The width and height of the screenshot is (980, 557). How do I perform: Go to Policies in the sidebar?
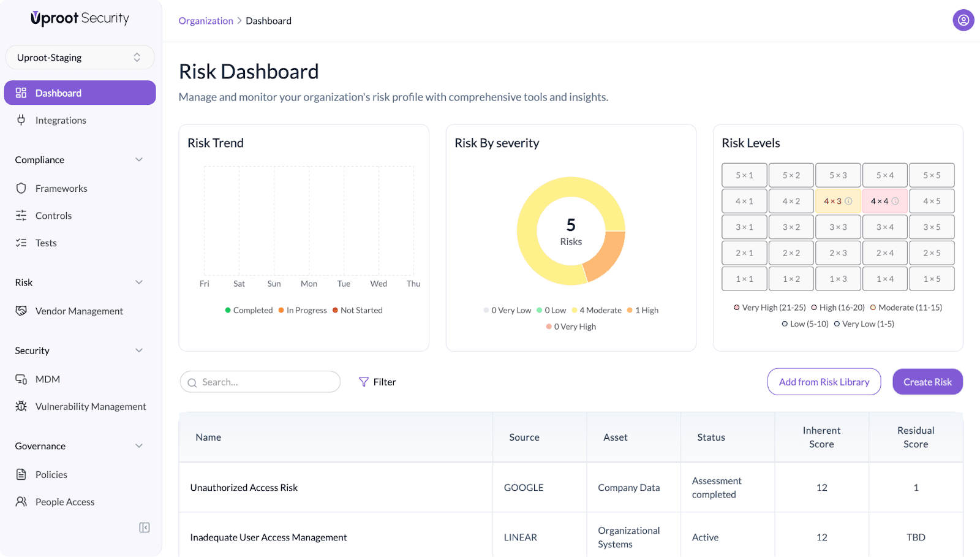[51, 474]
